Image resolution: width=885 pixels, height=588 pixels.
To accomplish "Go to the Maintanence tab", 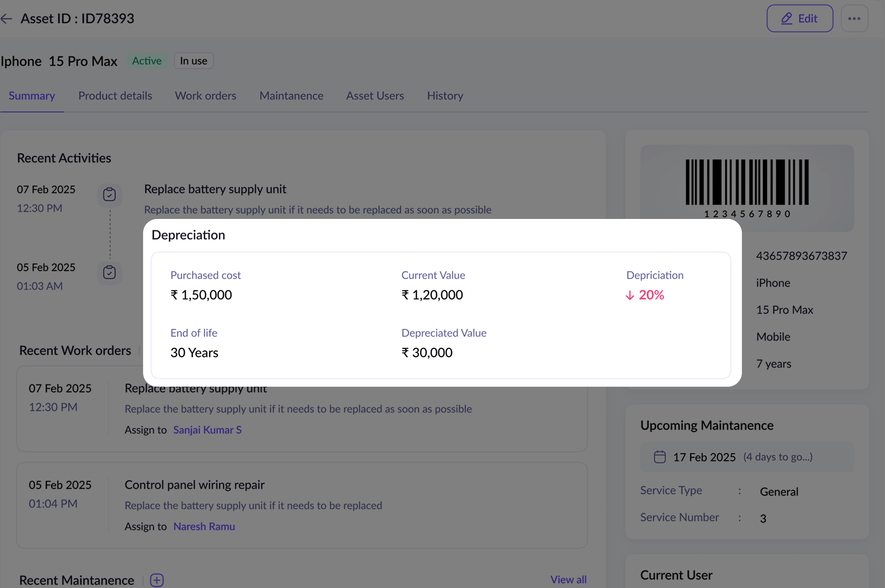I will [x=291, y=96].
